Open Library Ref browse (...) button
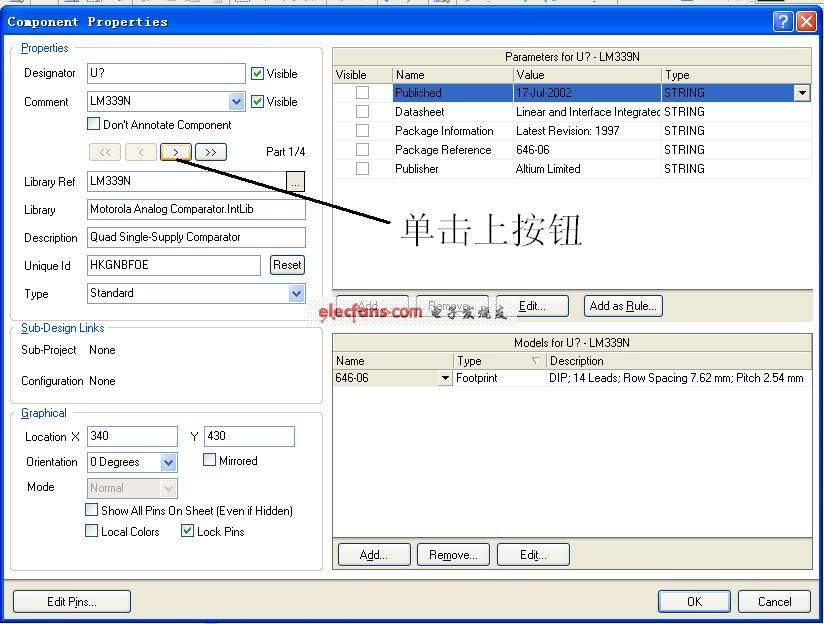Viewport: 824px width, 624px height. 295,182
